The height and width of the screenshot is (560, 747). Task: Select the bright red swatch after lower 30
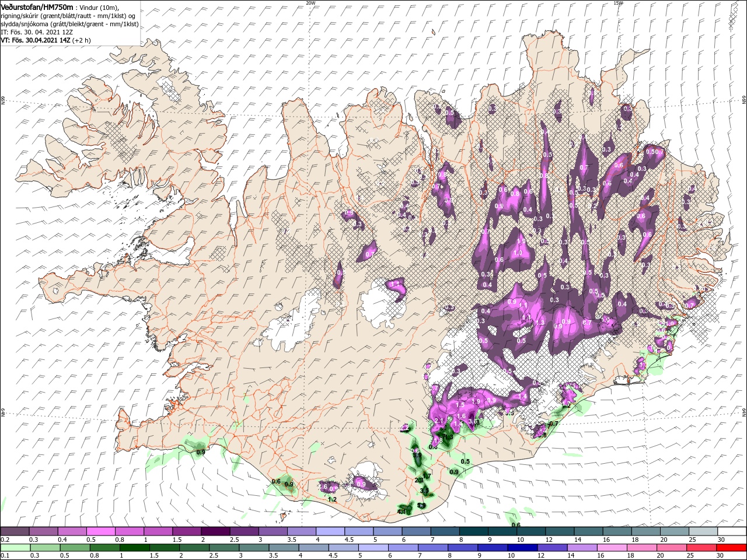[732, 548]
